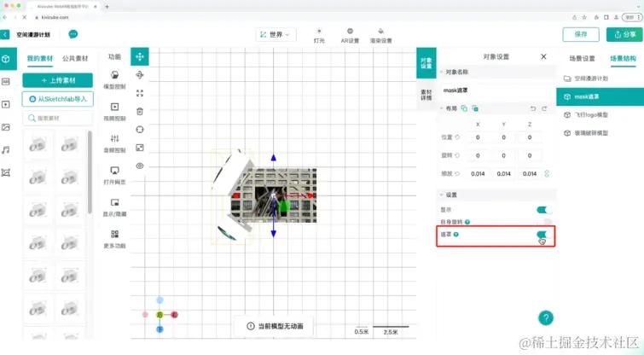Open the image materials sidebar icon
This screenshot has width=644, height=355.
(6, 127)
